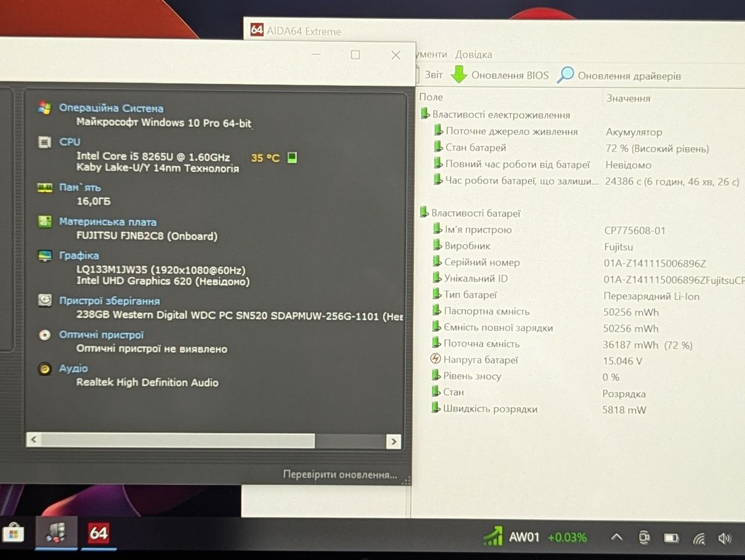The image size is (745, 560).
Task: Open the CPU section link
Action: click(70, 142)
